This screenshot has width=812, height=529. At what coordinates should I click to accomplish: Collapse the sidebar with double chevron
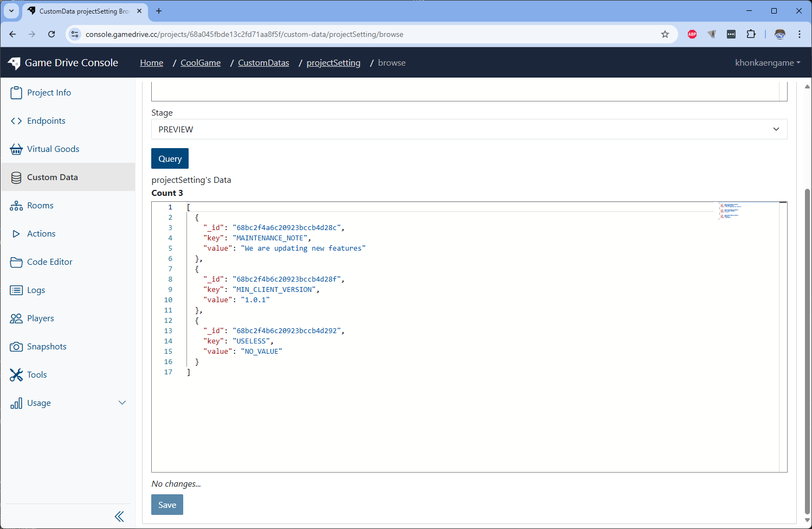click(119, 517)
